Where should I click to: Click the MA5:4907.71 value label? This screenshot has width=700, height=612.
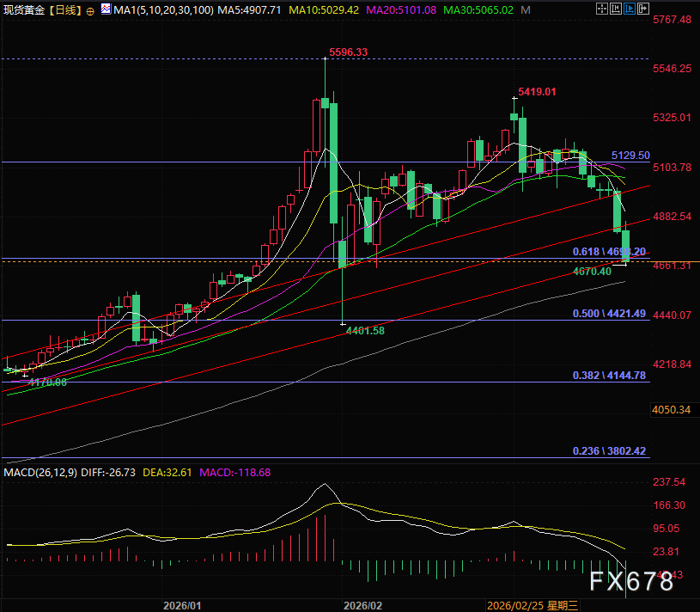click(x=249, y=9)
